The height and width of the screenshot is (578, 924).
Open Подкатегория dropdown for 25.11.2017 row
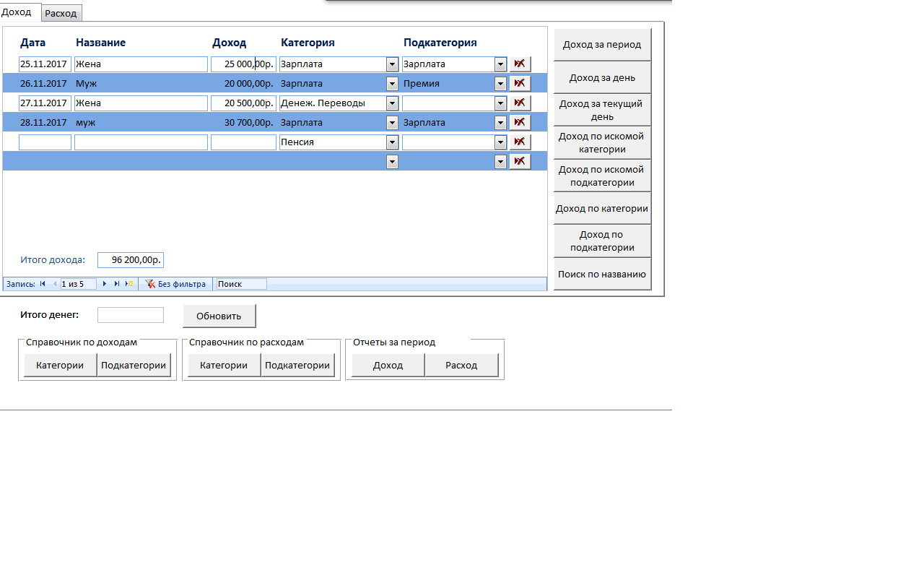pos(500,64)
